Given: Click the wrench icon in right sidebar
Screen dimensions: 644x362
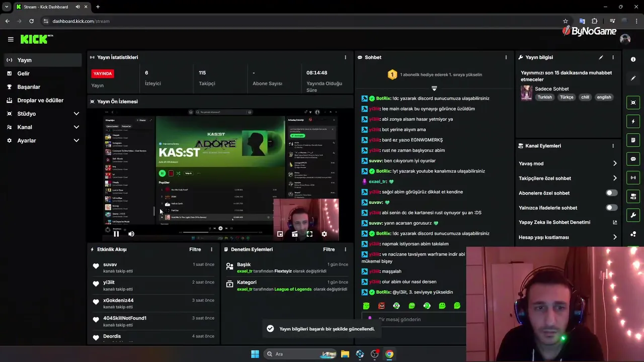Looking at the screenshot, I should tap(633, 215).
